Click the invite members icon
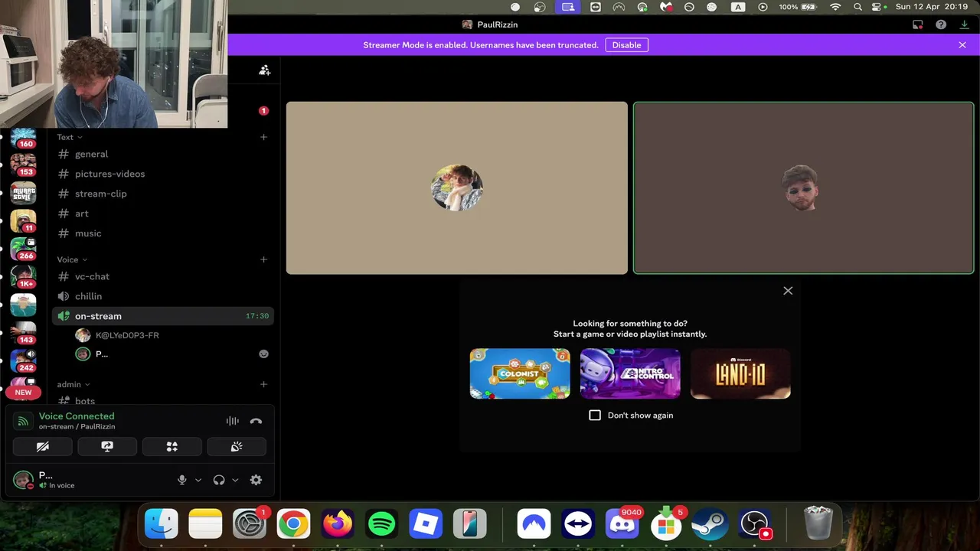Viewport: 980px width, 551px height. (264, 70)
